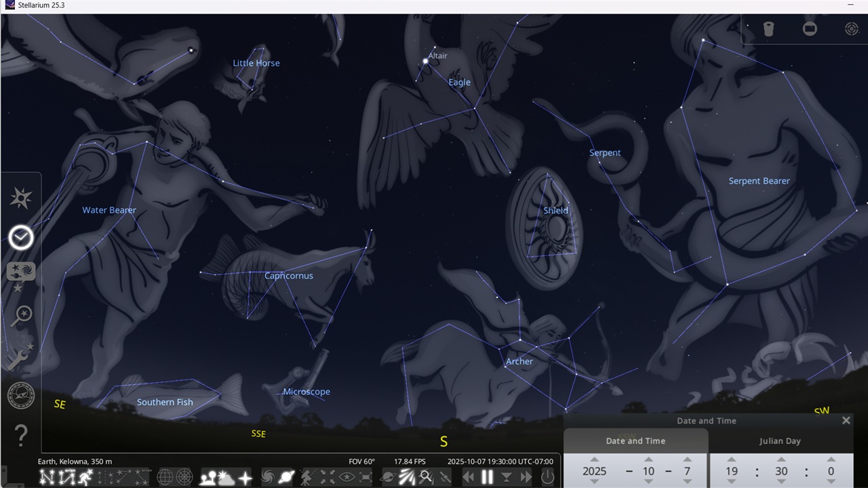The height and width of the screenshot is (488, 868).
Task: Open the Astronomical Calculations window
Action: [x=21, y=396]
